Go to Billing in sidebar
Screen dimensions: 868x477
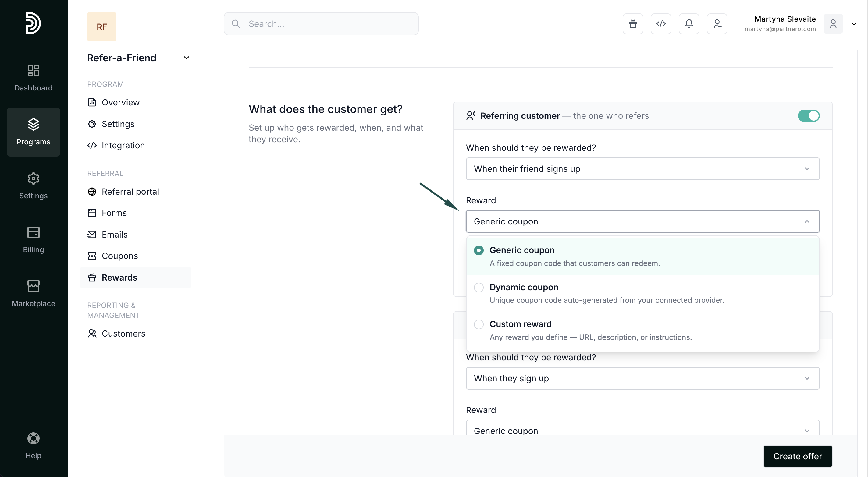click(33, 239)
